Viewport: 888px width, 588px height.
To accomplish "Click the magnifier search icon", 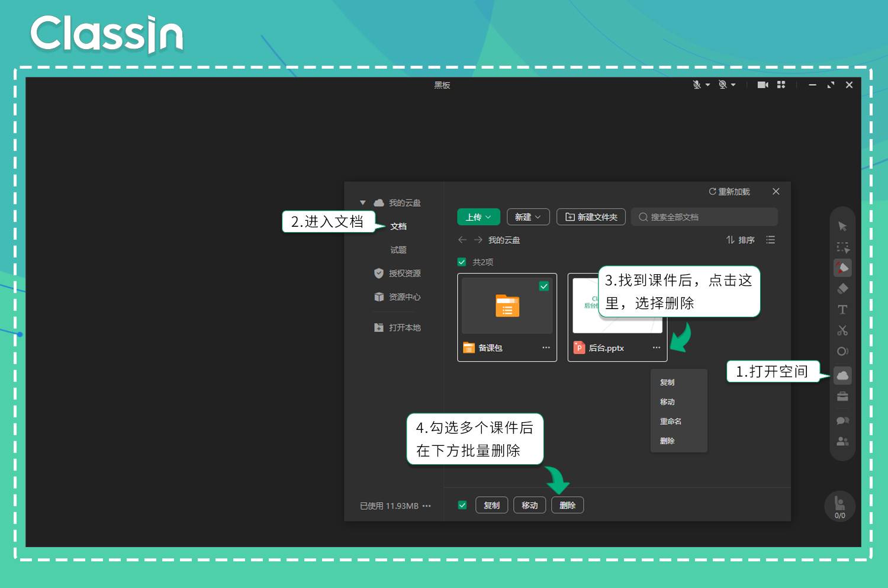I will coord(643,217).
